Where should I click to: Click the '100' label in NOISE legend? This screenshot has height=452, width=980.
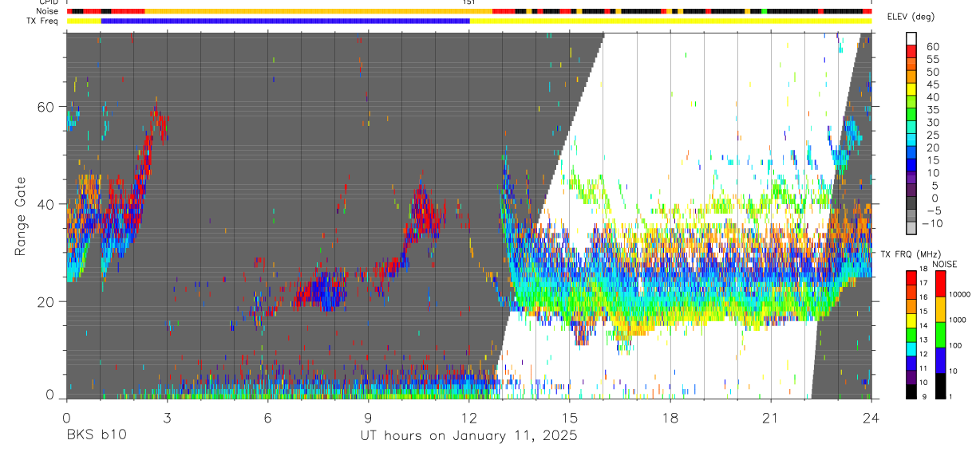955,345
